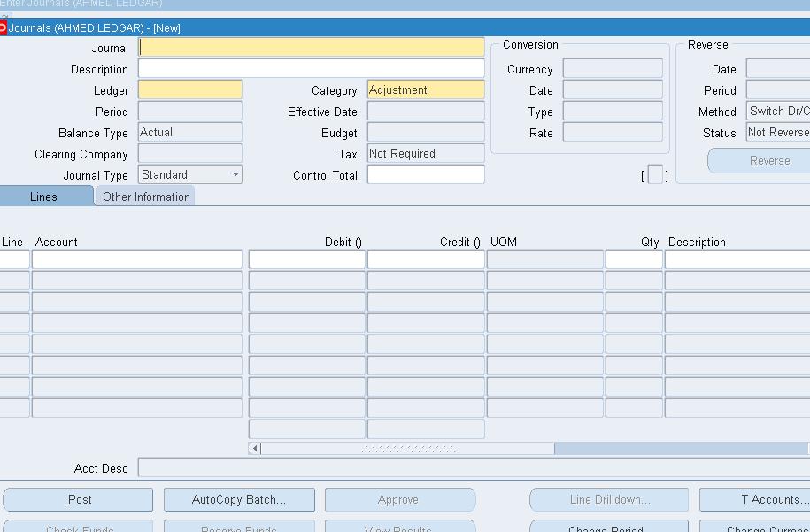
Task: Open the reverse Method dropdown
Action: [777, 112]
